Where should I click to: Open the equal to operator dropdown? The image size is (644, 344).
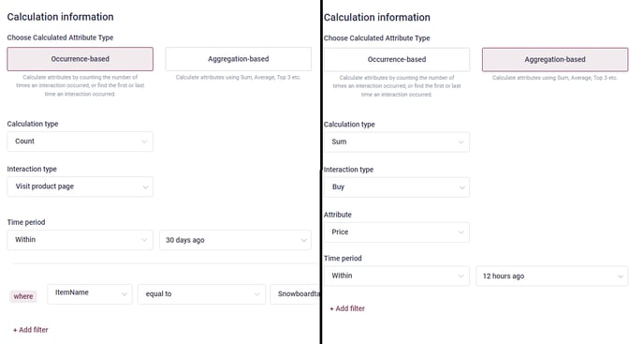point(201,293)
